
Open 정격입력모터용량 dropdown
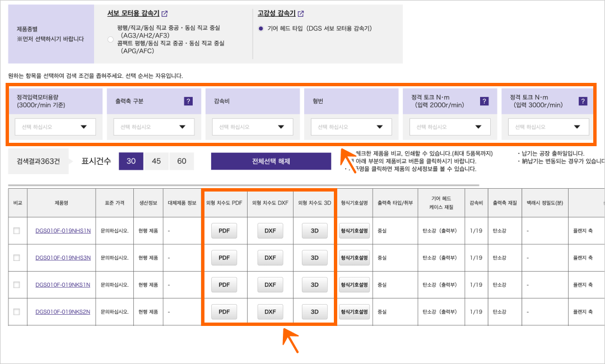click(55, 127)
